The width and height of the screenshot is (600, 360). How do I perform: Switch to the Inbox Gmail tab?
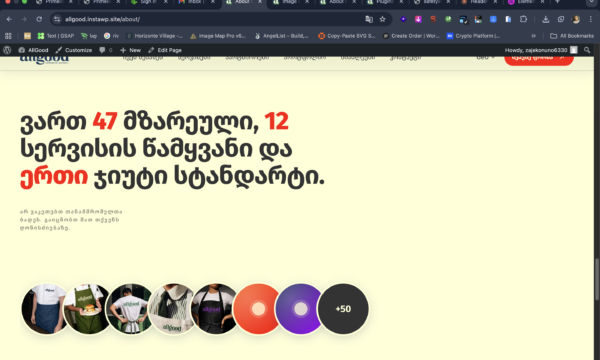point(196,2)
